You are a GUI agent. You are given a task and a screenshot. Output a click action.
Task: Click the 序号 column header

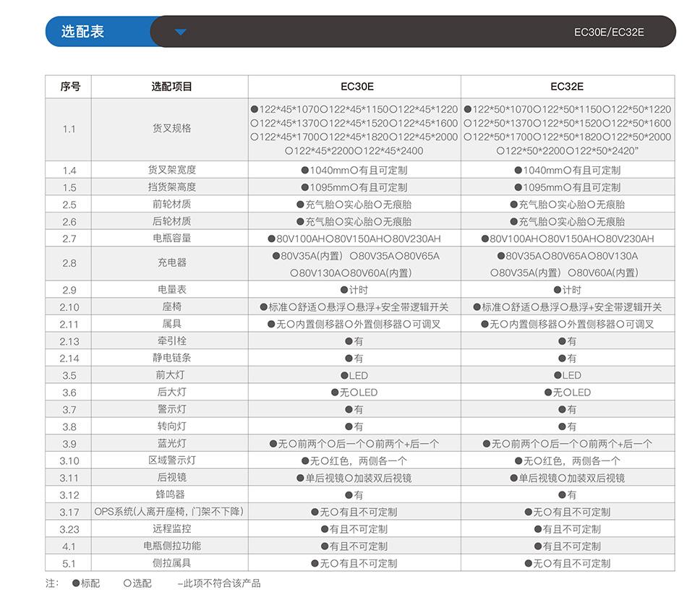(x=69, y=87)
